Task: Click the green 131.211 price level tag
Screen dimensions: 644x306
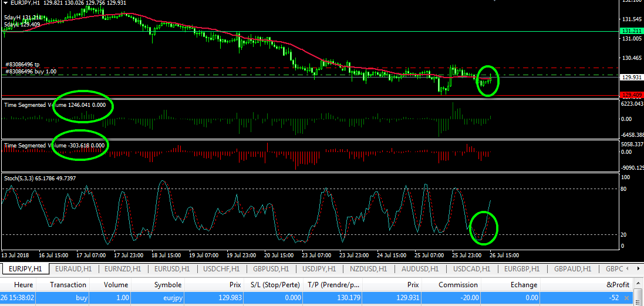Action: tap(631, 31)
